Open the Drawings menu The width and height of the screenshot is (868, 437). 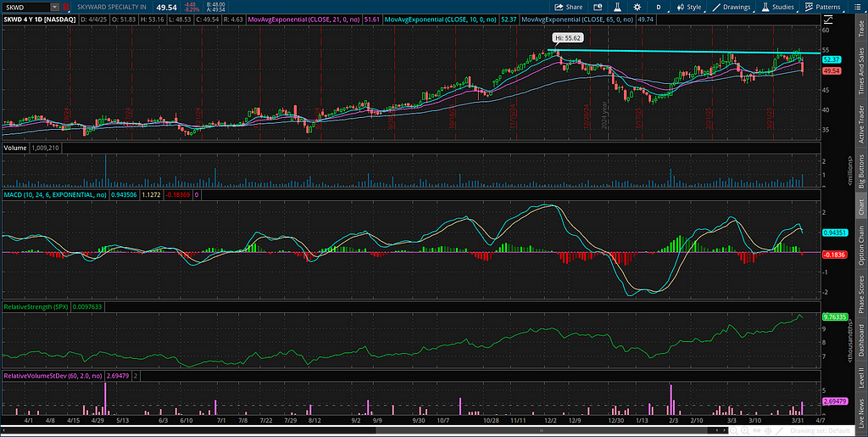732,7
